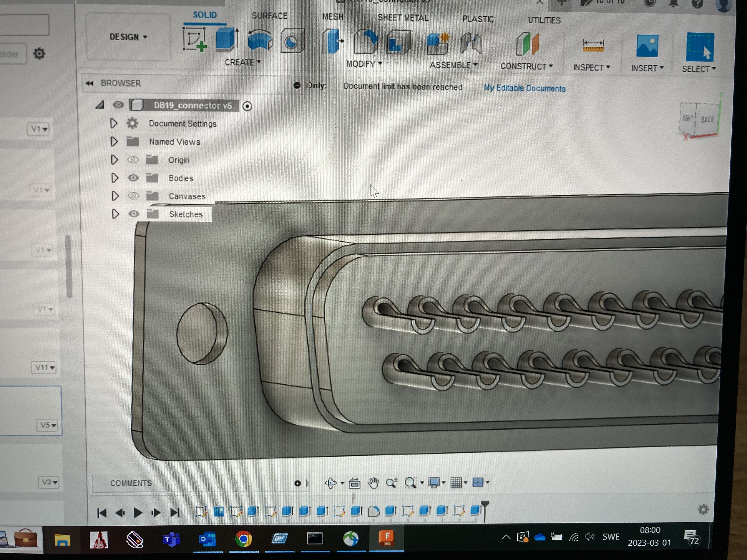Activate the Pan hand tool
This screenshot has height=560, width=747.
(x=373, y=483)
